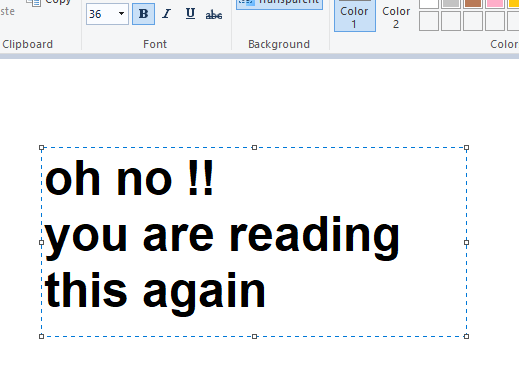Open the font size dropdown arrow
519x383 pixels.
click(121, 14)
